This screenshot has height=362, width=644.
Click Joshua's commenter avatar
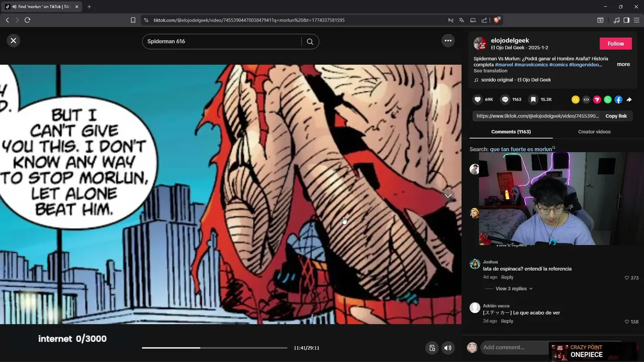coord(474,264)
